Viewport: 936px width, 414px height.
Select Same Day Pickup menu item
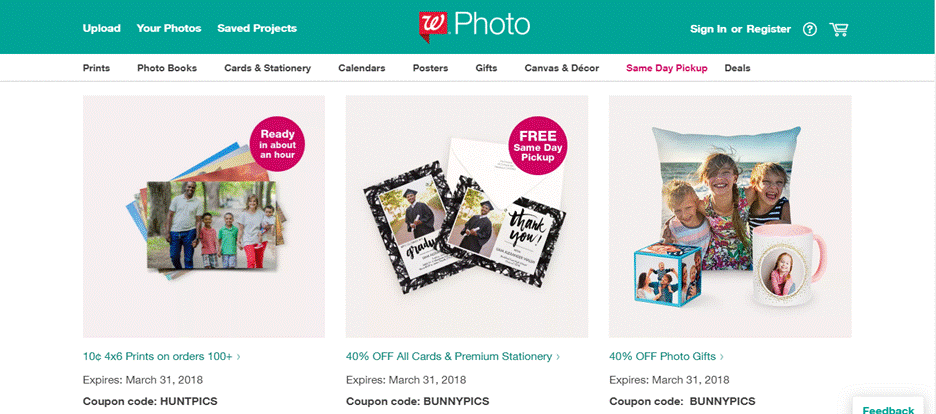667,68
